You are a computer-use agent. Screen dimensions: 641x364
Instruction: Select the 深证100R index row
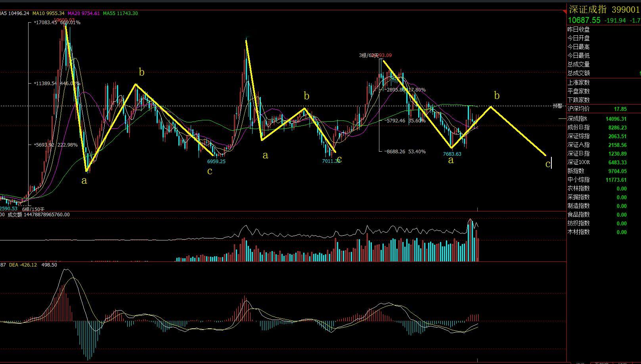pyautogui.click(x=604, y=162)
